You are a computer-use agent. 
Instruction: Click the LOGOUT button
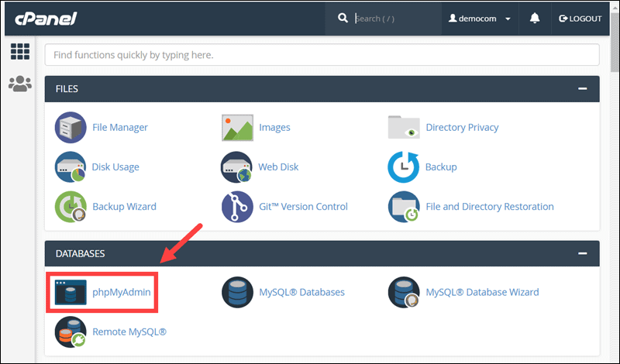click(580, 19)
